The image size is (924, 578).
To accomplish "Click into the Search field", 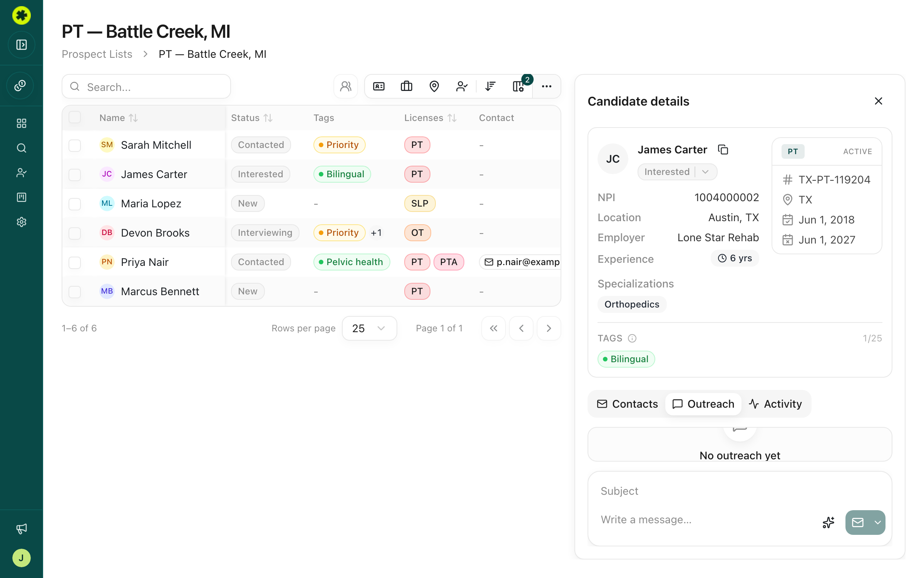I will (x=146, y=87).
